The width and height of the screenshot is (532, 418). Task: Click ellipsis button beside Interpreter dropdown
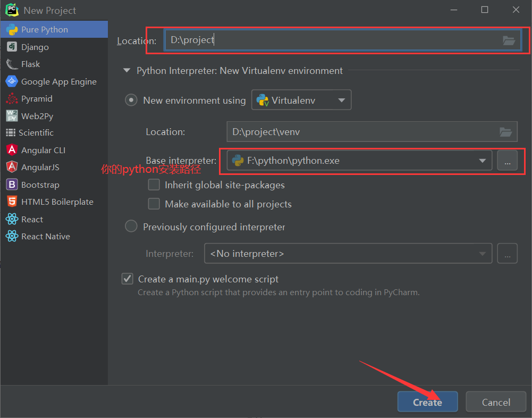coord(507,253)
